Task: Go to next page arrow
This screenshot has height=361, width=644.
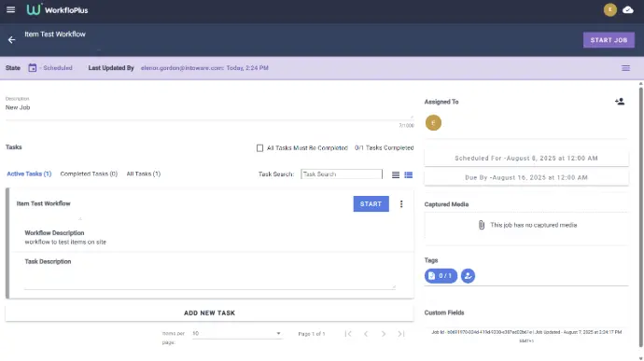Action: 384,334
